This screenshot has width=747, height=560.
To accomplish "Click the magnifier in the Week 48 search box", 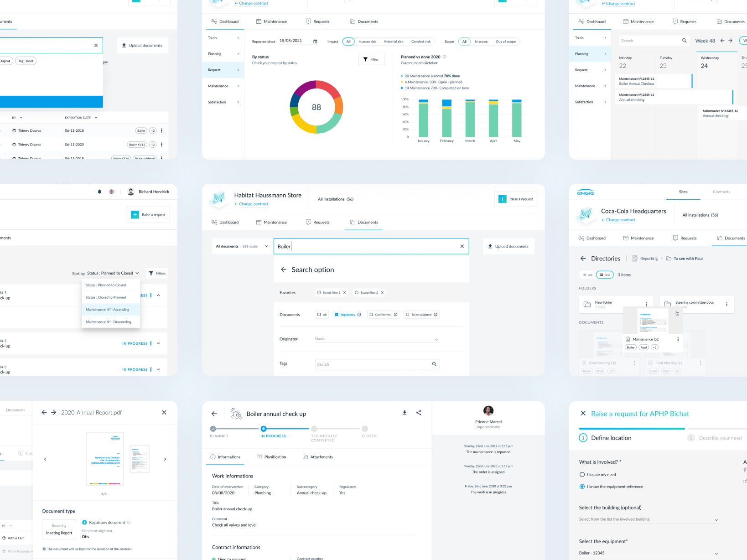I will pos(684,41).
